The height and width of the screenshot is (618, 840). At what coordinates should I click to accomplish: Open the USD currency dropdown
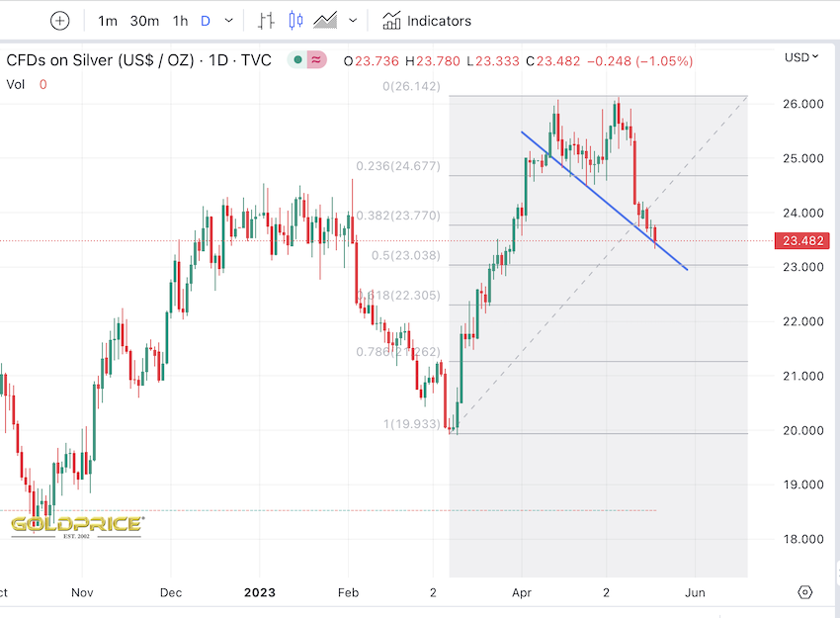pos(800,57)
